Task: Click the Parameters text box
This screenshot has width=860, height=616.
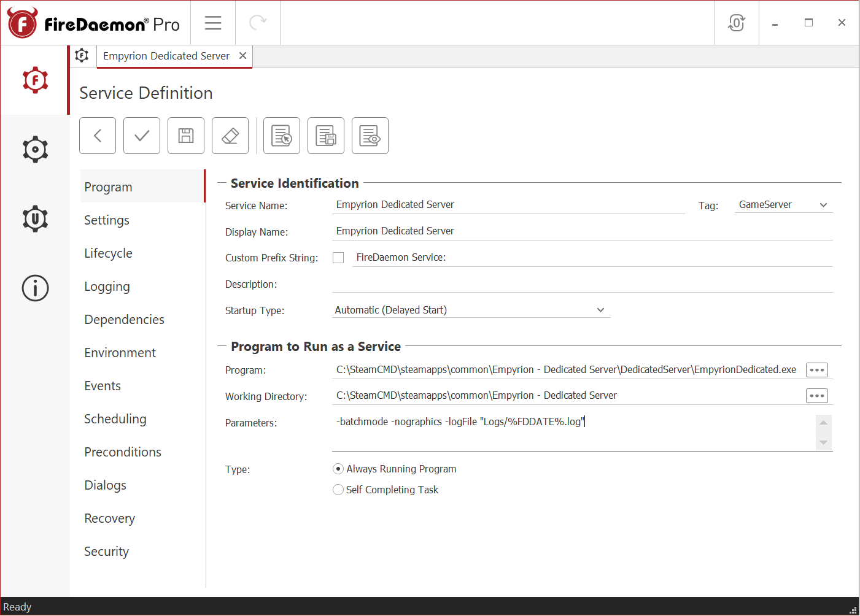Action: coord(573,433)
